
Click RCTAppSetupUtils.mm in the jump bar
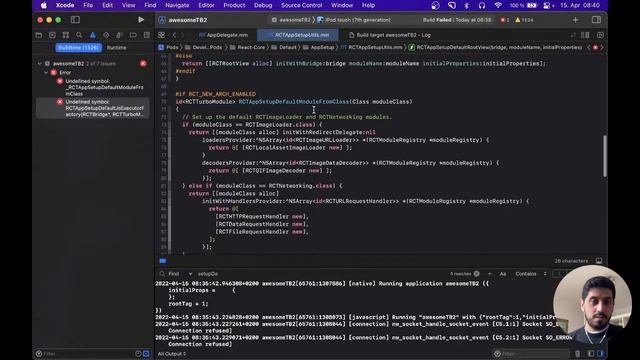371,47
